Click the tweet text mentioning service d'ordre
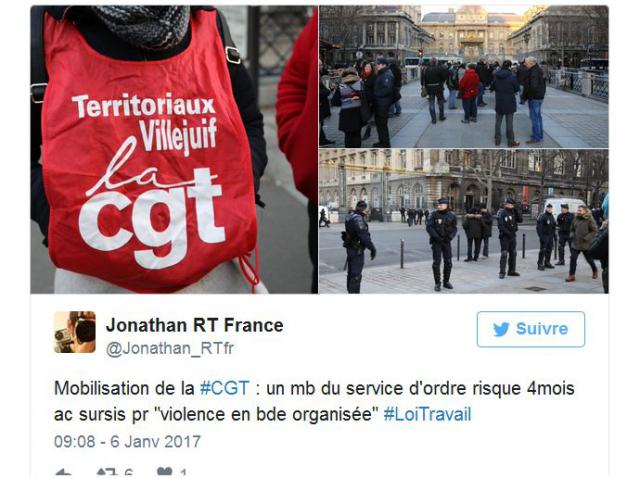 pyautogui.click(x=314, y=401)
